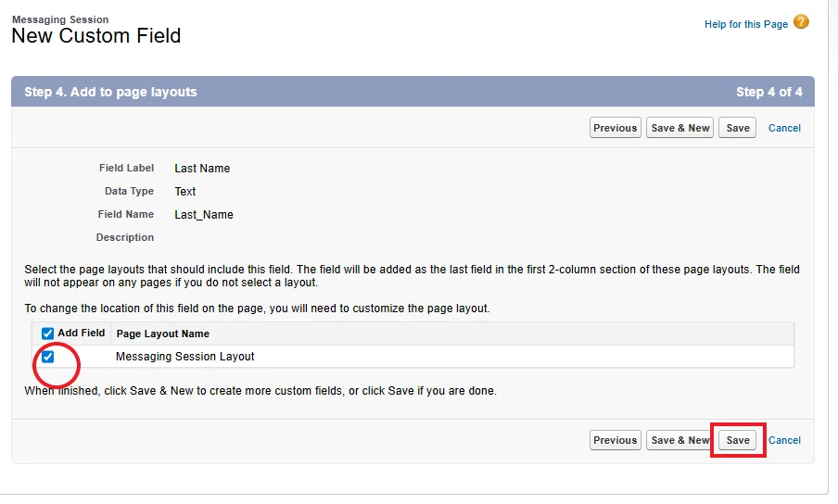Click the Last_Name field name value
The height and width of the screenshot is (504, 838).
tap(204, 215)
